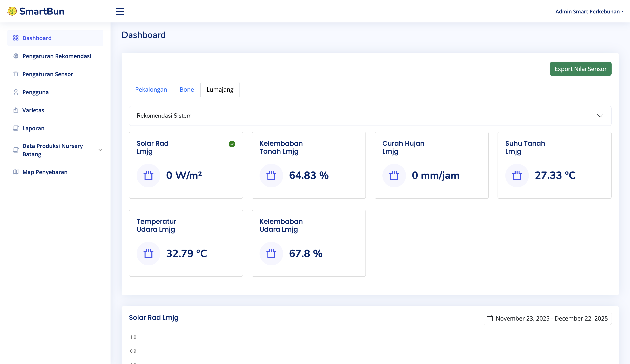Select the Solar Rad Lmjg card title
The image size is (630, 364).
click(x=153, y=147)
